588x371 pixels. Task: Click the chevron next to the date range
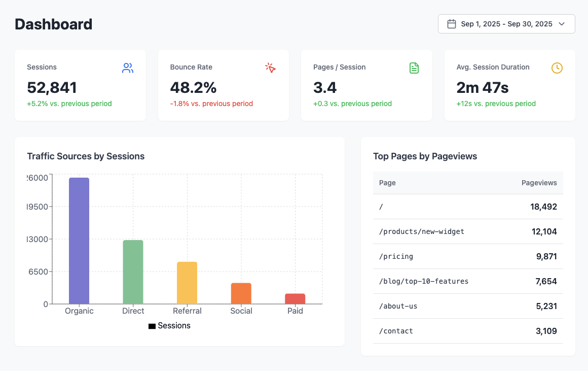(561, 24)
